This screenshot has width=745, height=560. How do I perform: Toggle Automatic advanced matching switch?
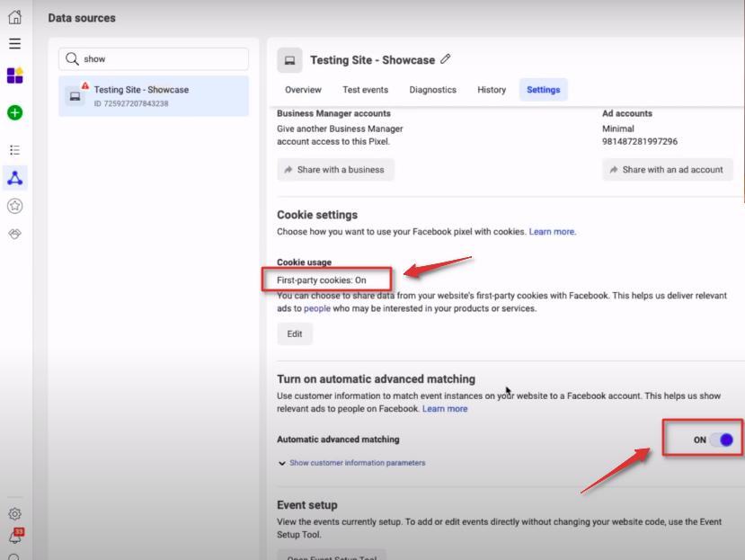click(x=722, y=440)
